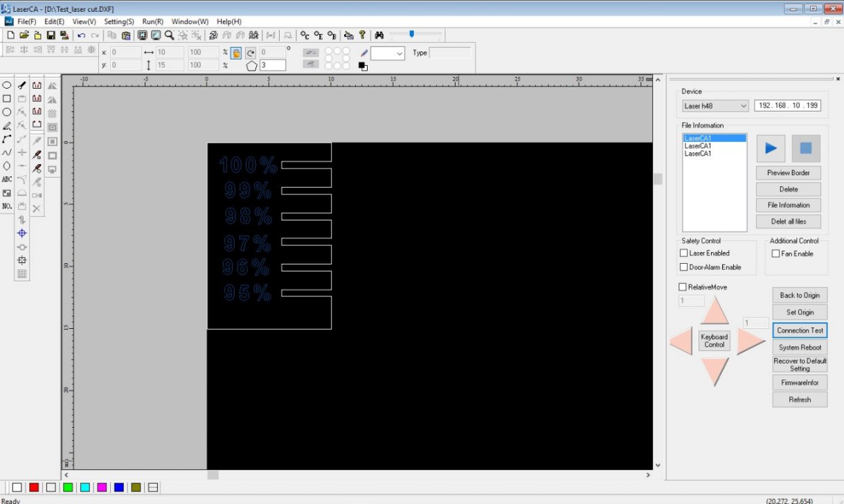Click the Connection Test button

coord(800,330)
